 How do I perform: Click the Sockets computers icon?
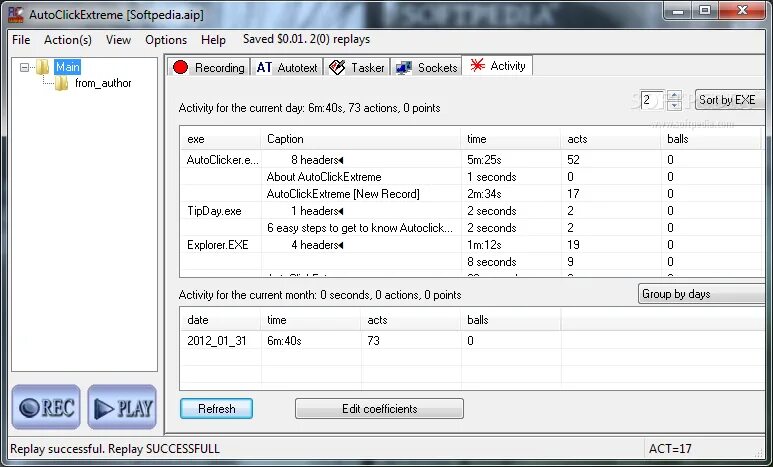click(x=404, y=68)
